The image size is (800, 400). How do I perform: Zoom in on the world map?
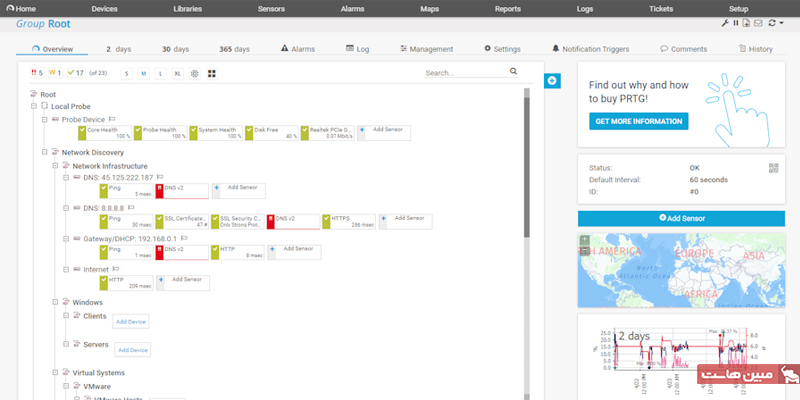click(x=584, y=240)
